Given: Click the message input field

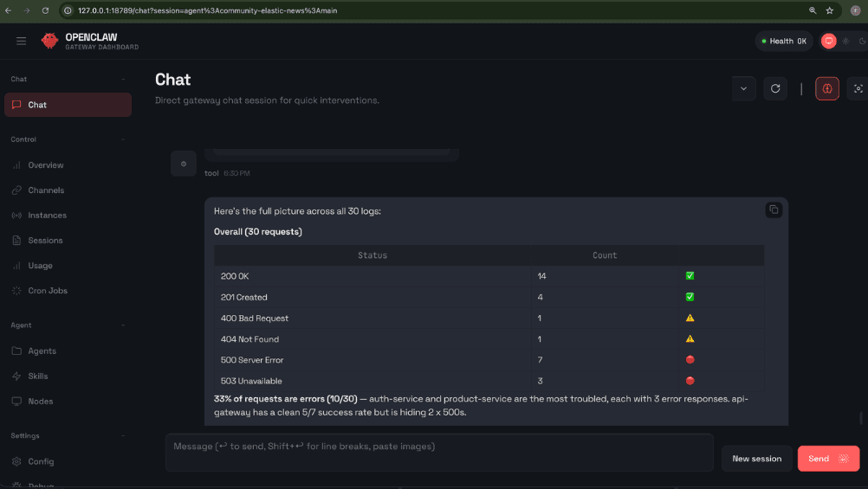Looking at the screenshot, I should coord(439,453).
